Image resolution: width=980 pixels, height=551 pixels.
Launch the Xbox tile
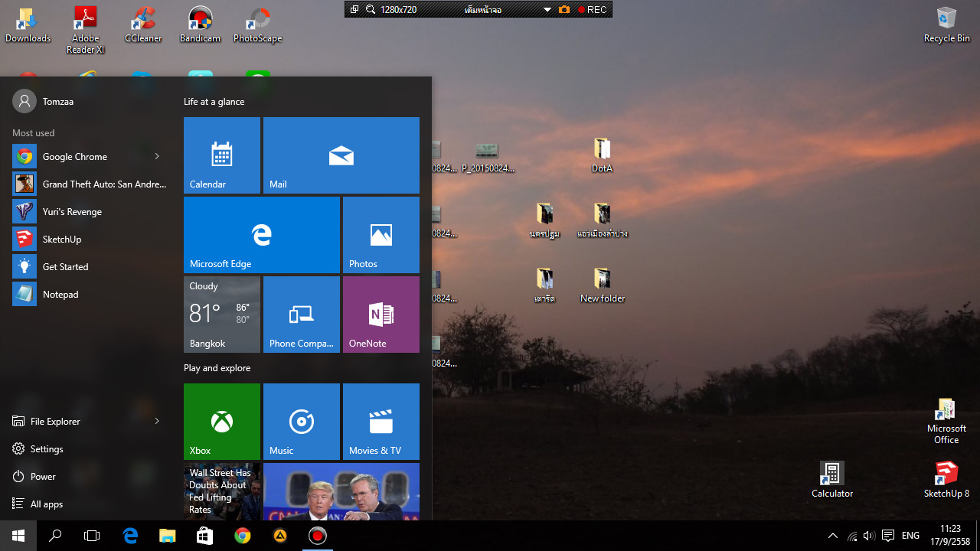tap(222, 422)
